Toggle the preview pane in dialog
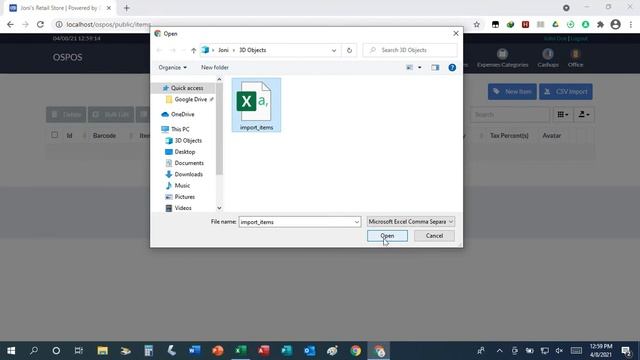640x360 pixels. (435, 67)
